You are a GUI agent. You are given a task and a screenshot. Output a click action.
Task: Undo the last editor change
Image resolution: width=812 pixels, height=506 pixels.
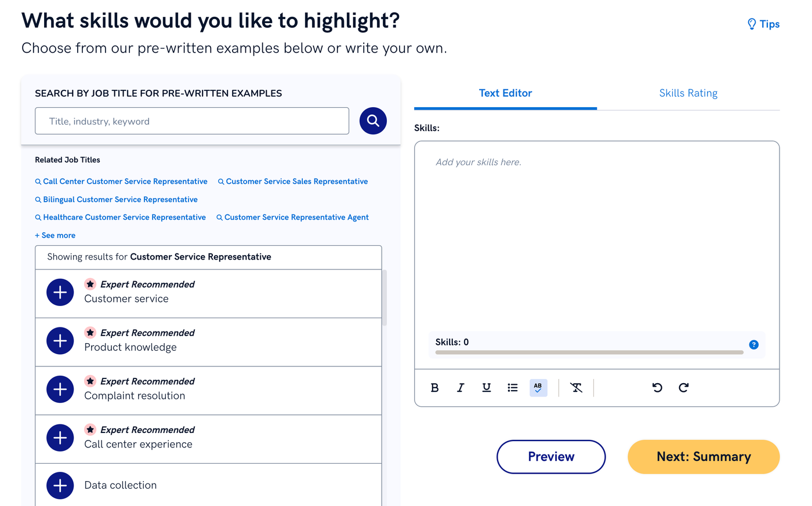(657, 388)
